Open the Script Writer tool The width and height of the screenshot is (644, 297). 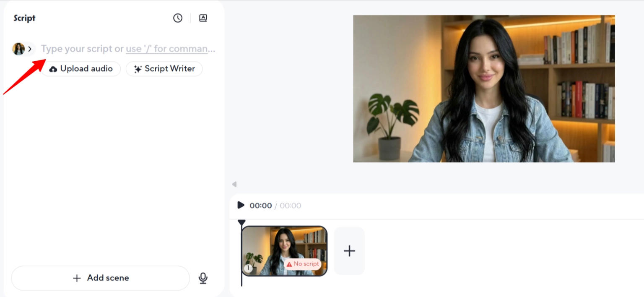pos(164,69)
